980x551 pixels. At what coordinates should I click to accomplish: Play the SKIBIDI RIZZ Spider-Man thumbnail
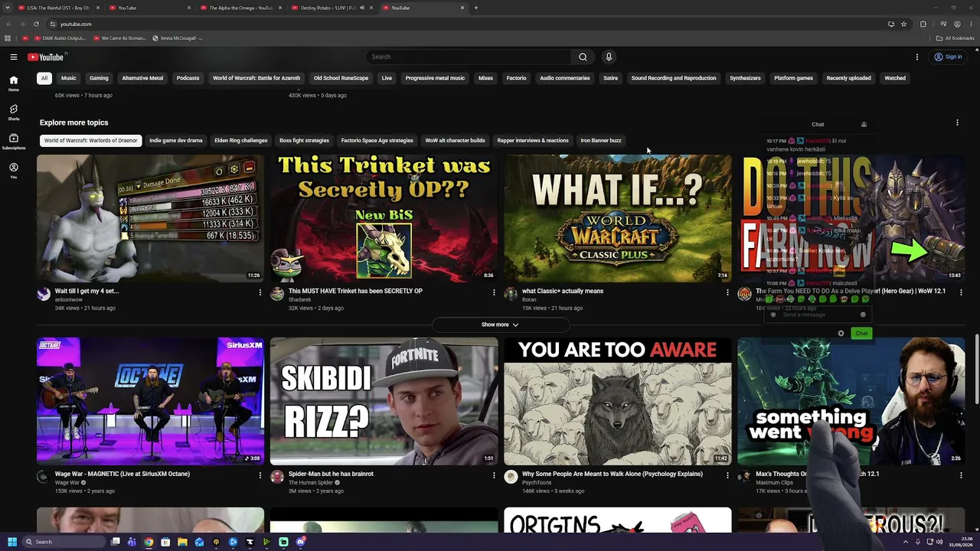coord(384,401)
